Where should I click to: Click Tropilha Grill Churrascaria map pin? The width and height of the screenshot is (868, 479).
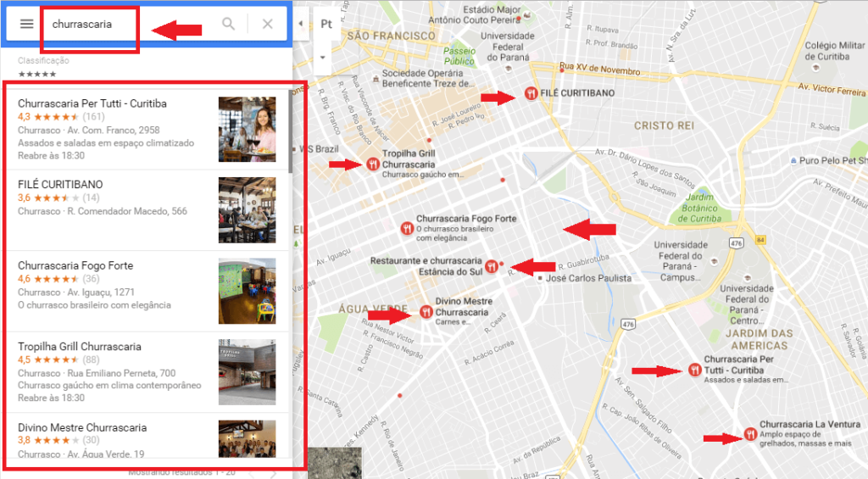373,164
